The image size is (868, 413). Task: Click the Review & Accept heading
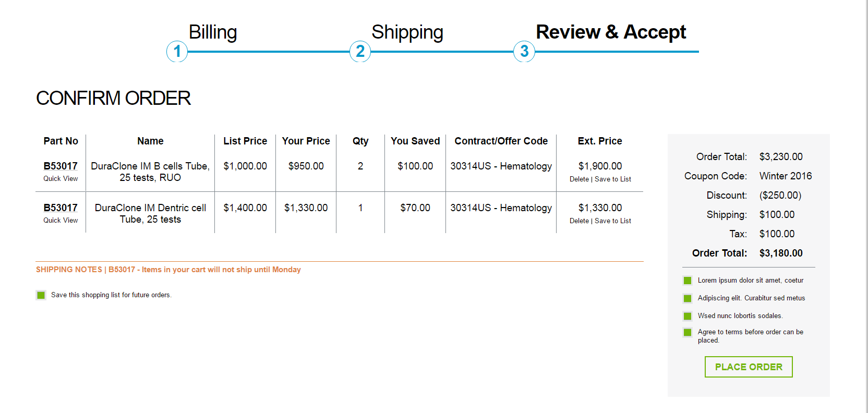click(x=611, y=32)
